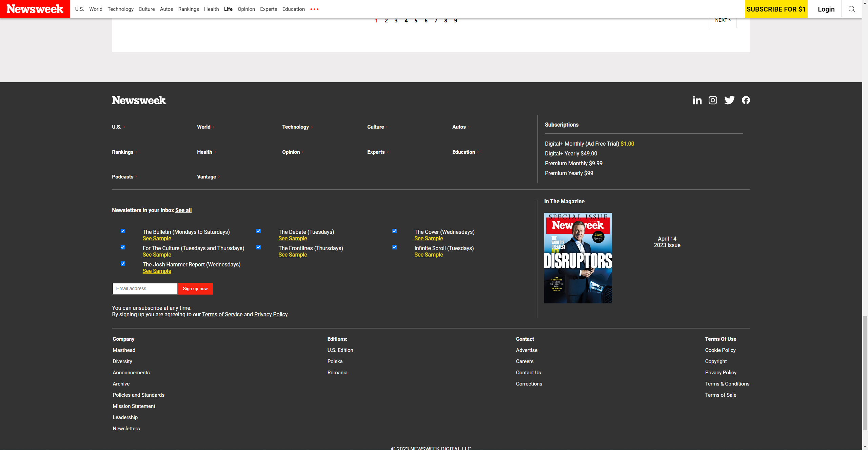
Task: Click the Sign up now button
Action: pyautogui.click(x=195, y=288)
